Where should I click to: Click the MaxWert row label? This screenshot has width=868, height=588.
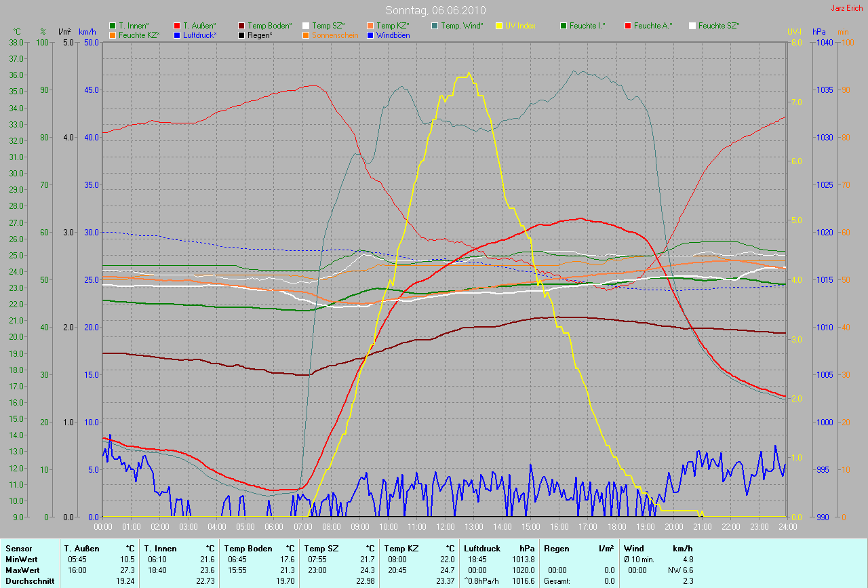click(x=22, y=570)
